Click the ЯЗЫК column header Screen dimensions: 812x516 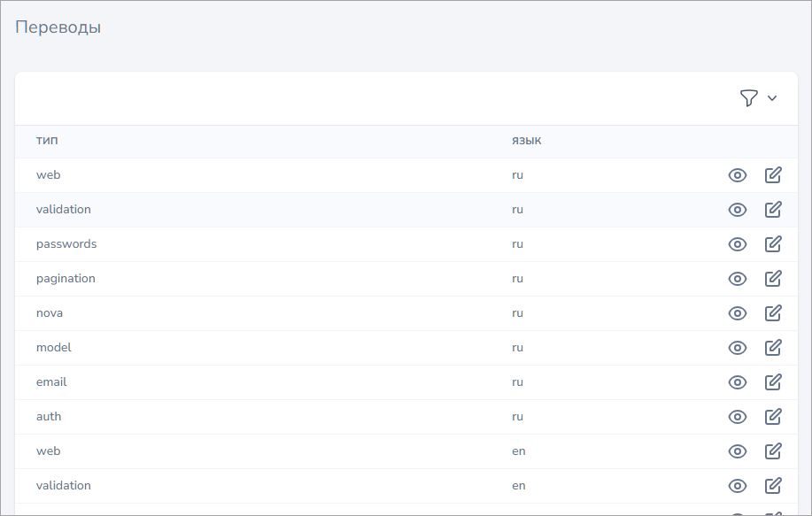[x=526, y=142]
